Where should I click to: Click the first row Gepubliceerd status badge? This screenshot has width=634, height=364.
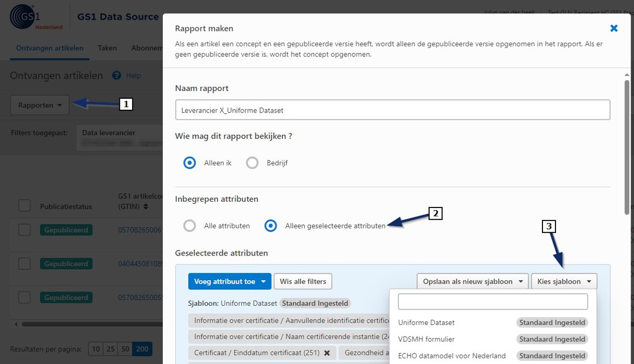(x=66, y=230)
